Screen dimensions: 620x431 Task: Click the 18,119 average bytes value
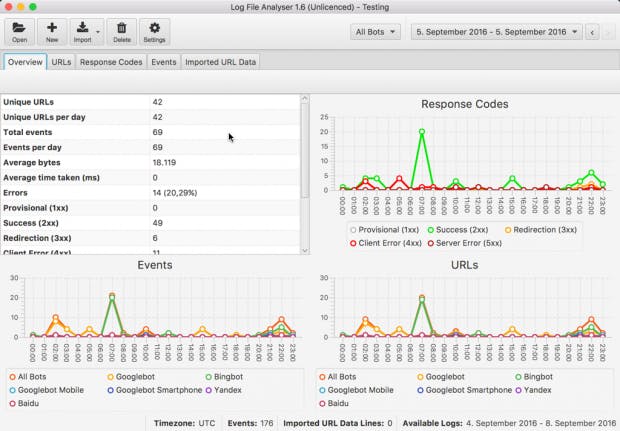click(x=164, y=163)
